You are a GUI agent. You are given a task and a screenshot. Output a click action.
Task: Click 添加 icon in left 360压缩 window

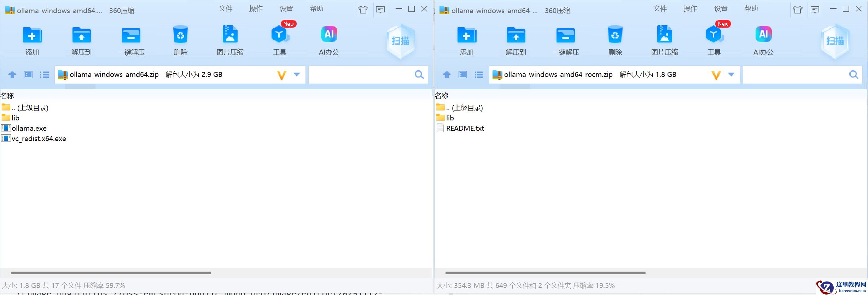[32, 35]
